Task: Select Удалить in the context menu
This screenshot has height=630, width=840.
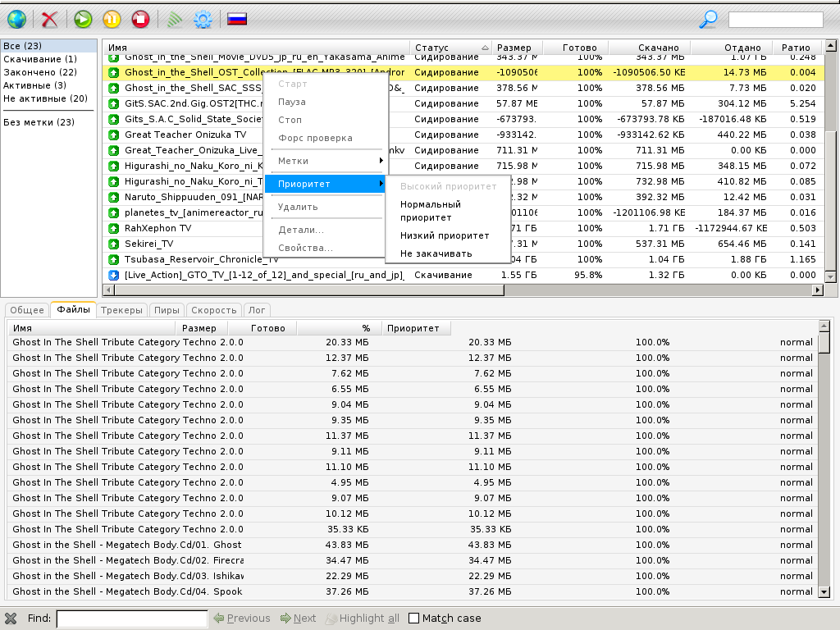Action: [298, 207]
